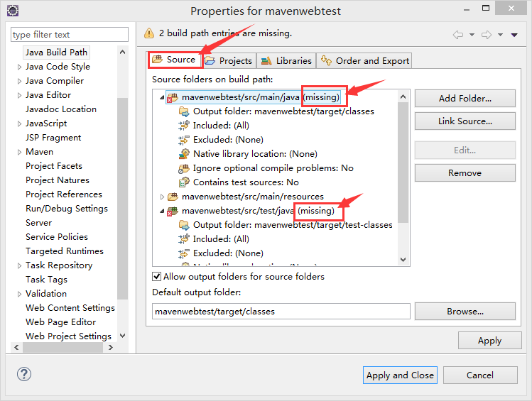Click the forward navigation arrow icon

(487, 35)
